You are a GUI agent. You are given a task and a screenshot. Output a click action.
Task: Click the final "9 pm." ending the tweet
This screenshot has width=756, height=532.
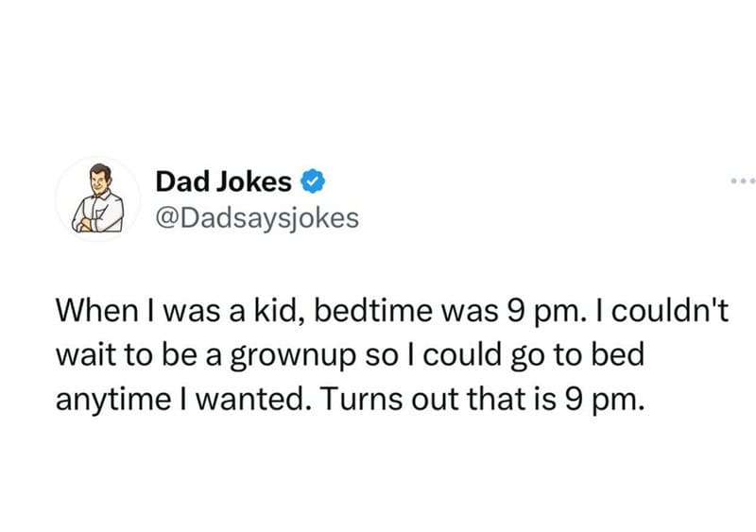tap(604, 401)
